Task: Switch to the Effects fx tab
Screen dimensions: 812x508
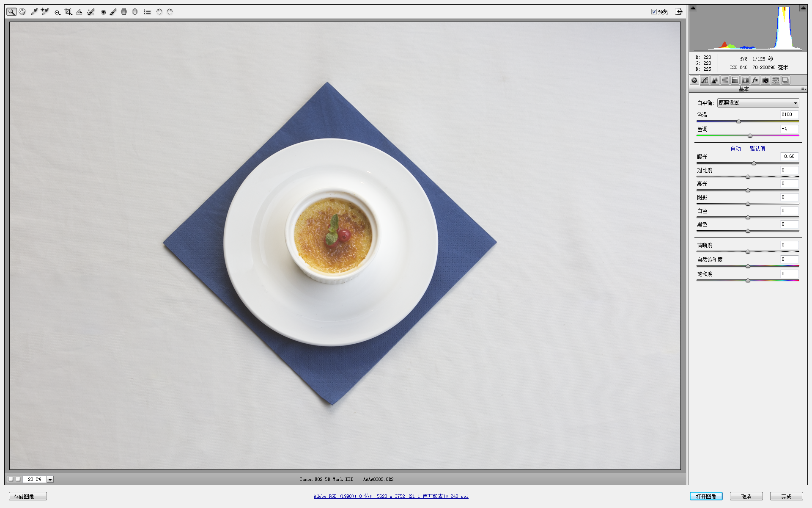Action: (x=755, y=80)
